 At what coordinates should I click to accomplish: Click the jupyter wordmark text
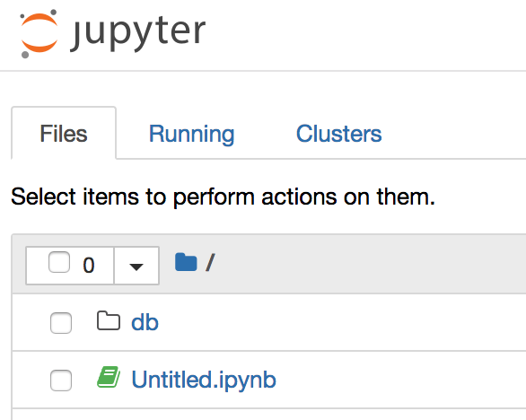point(138,33)
